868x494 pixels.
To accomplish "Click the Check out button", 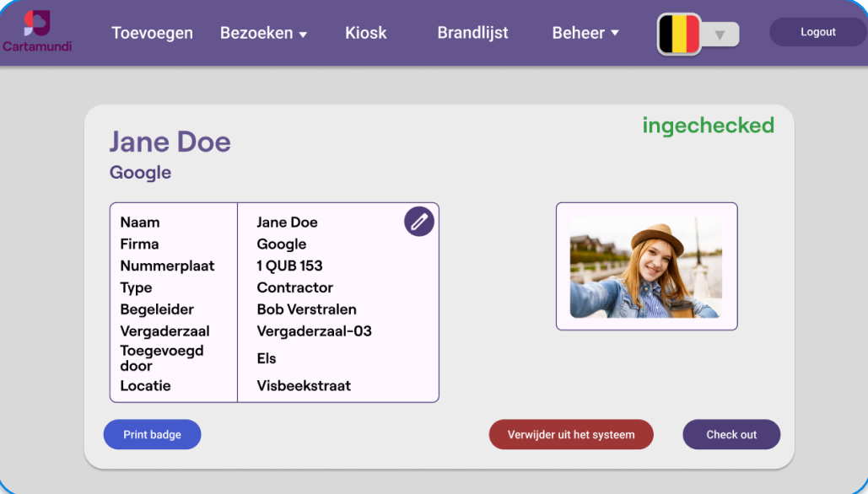I will (x=731, y=434).
